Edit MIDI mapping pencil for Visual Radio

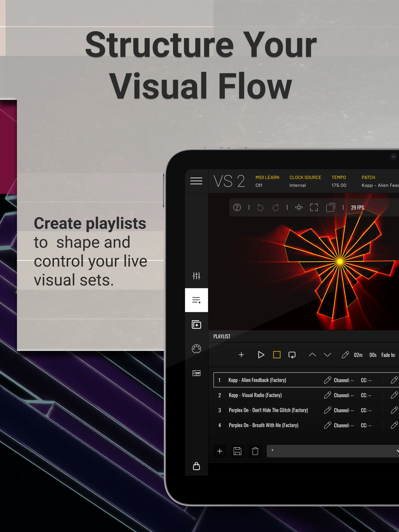[327, 395]
